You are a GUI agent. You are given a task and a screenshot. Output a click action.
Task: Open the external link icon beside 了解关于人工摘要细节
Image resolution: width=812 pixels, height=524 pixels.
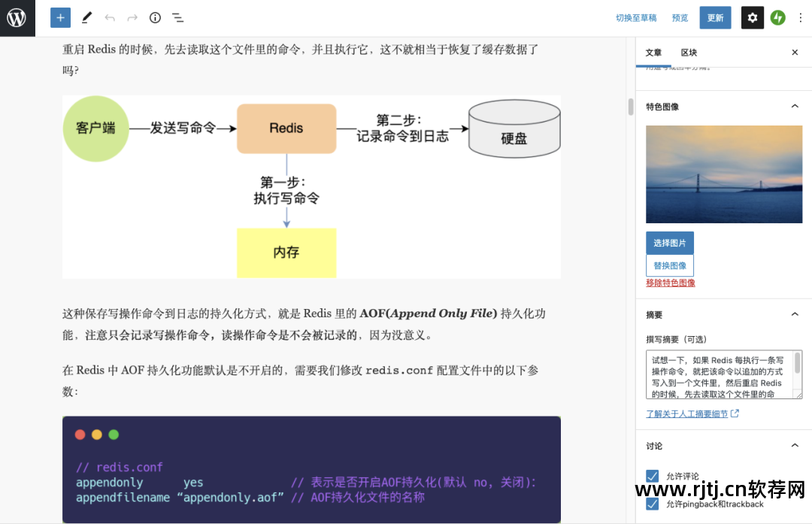click(735, 413)
